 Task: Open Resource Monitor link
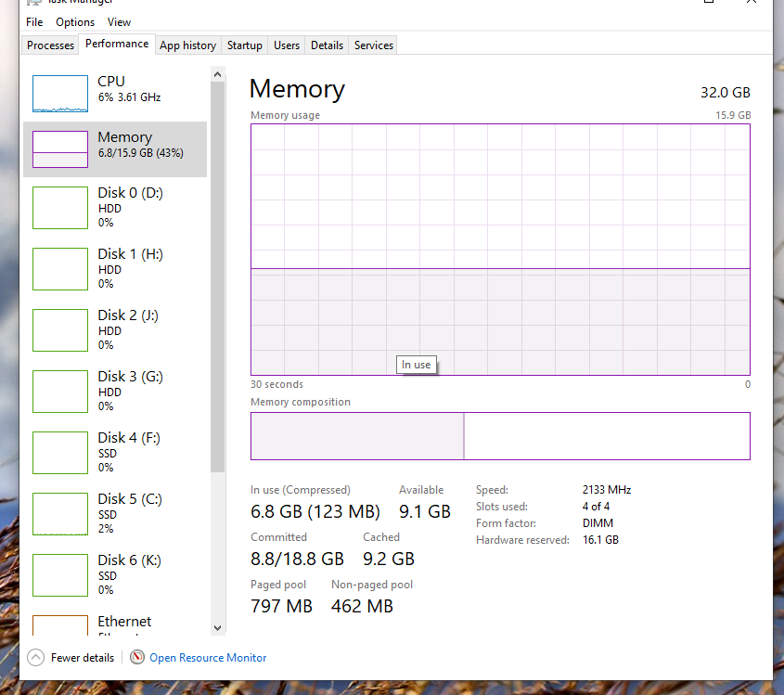pos(208,658)
